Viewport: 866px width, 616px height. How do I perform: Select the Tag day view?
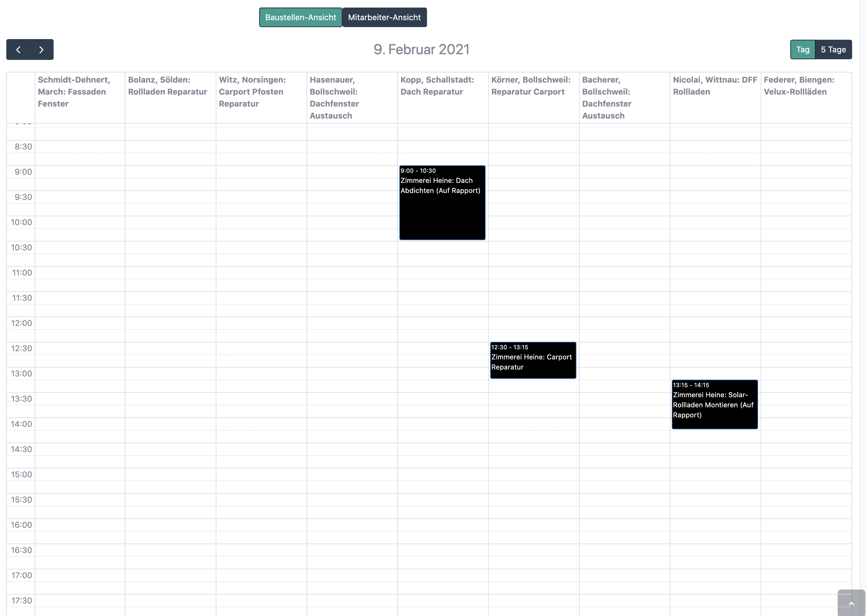[x=802, y=50]
